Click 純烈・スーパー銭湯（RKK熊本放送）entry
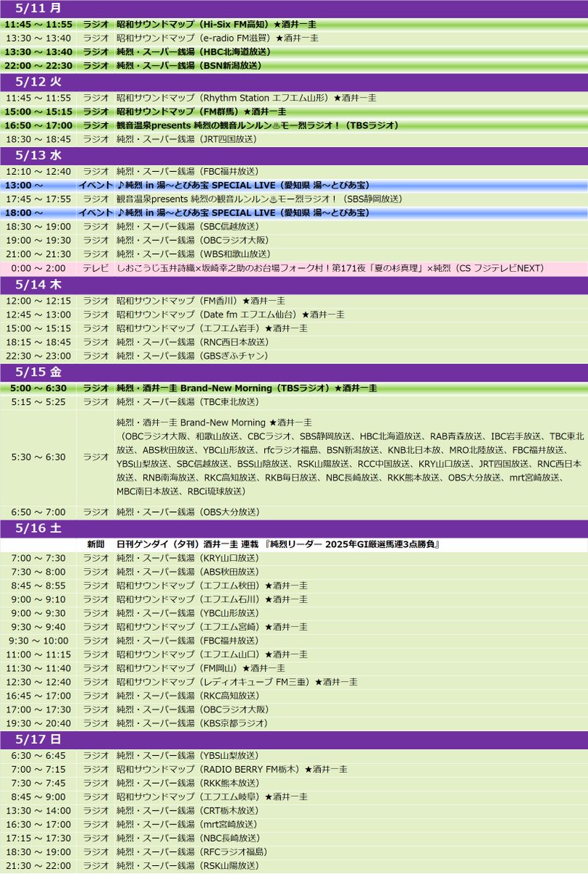This screenshot has width=588, height=874. point(188,782)
